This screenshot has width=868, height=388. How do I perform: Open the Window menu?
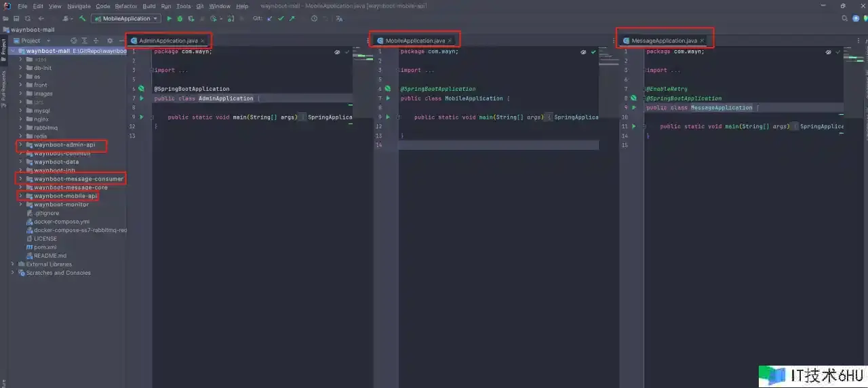click(x=220, y=6)
